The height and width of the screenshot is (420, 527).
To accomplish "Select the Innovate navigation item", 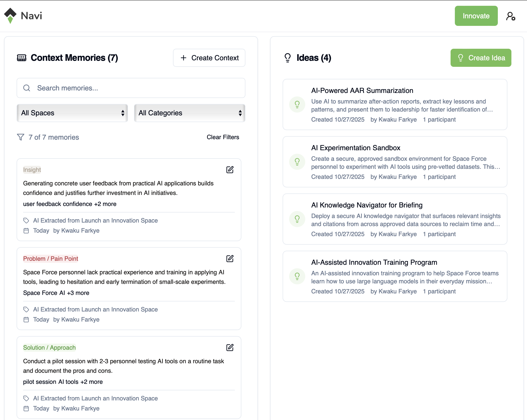I will (x=476, y=16).
